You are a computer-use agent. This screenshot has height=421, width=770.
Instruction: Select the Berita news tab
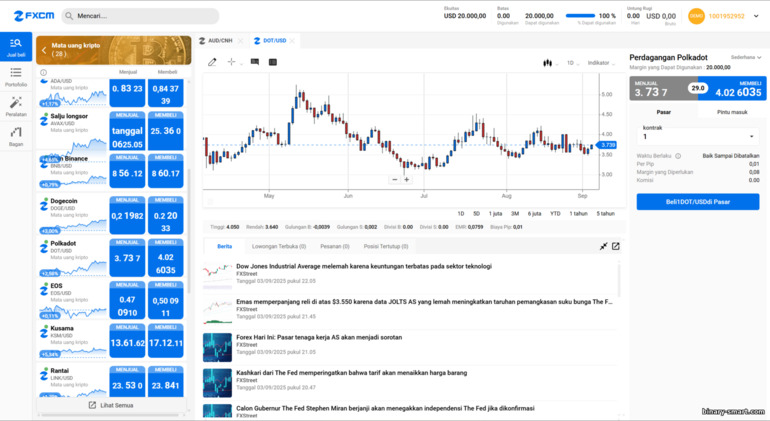(224, 246)
